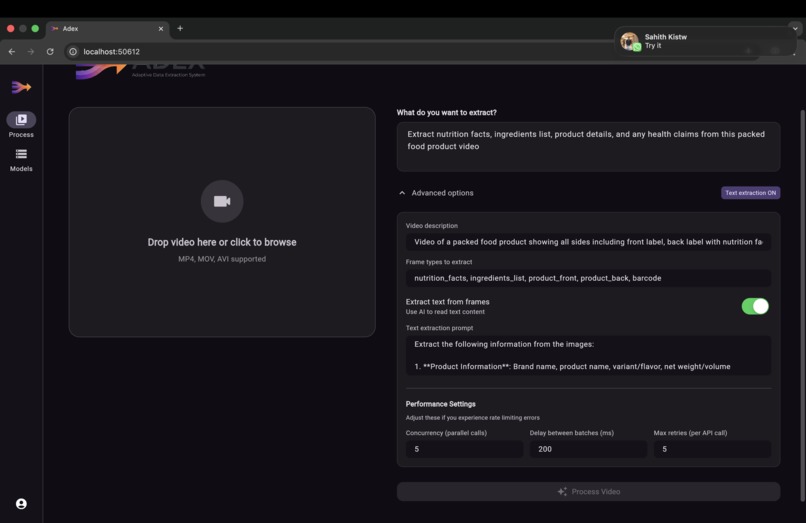Select the Adex browser tab
This screenshot has height=523, width=806.
pyautogui.click(x=108, y=29)
